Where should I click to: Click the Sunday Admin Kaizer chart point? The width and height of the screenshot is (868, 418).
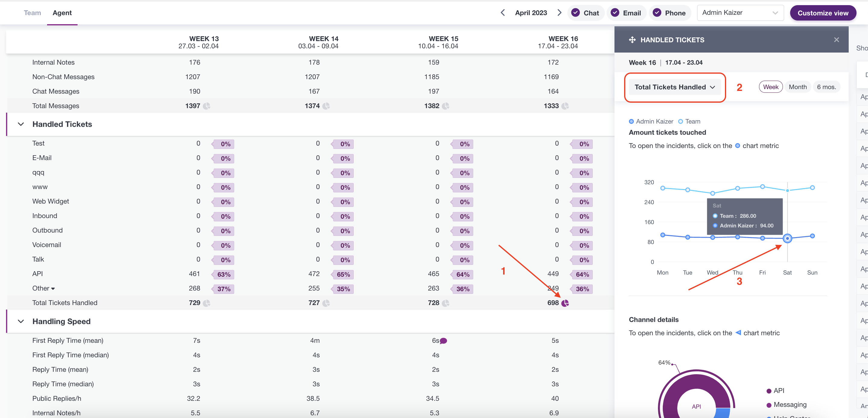812,236
